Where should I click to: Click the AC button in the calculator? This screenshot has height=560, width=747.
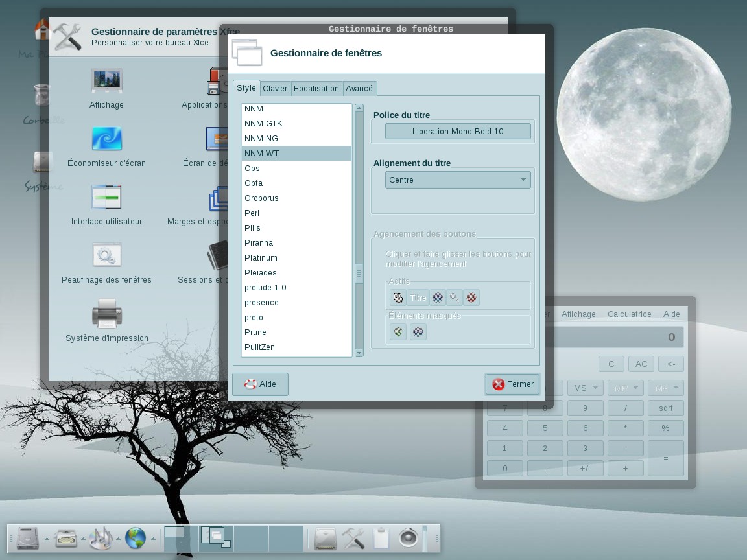click(x=641, y=364)
